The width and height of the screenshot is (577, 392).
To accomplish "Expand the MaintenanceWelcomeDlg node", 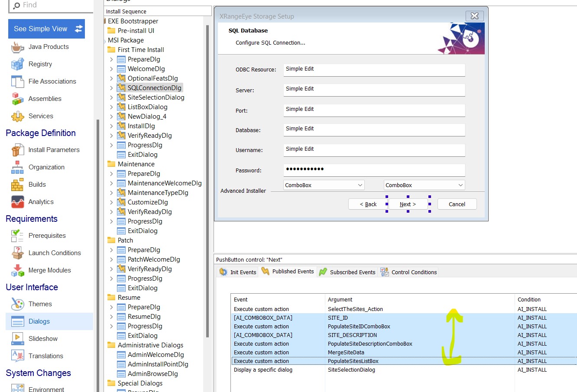I will tap(112, 183).
